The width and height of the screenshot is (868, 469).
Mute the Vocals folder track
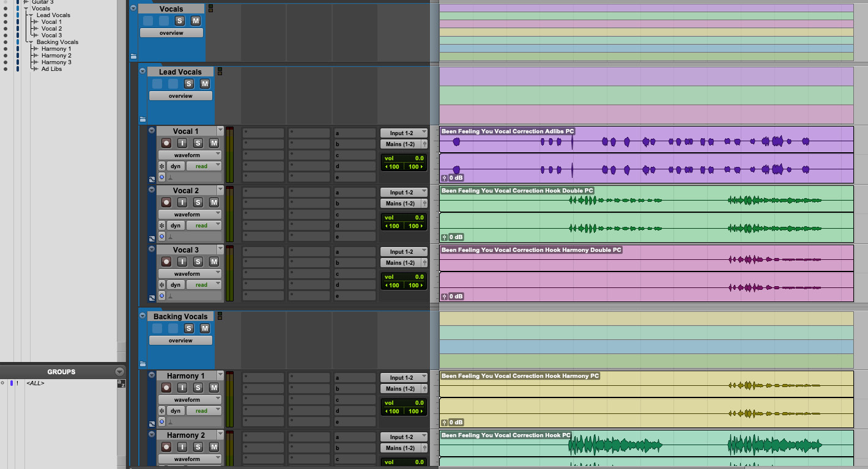[x=195, y=21]
